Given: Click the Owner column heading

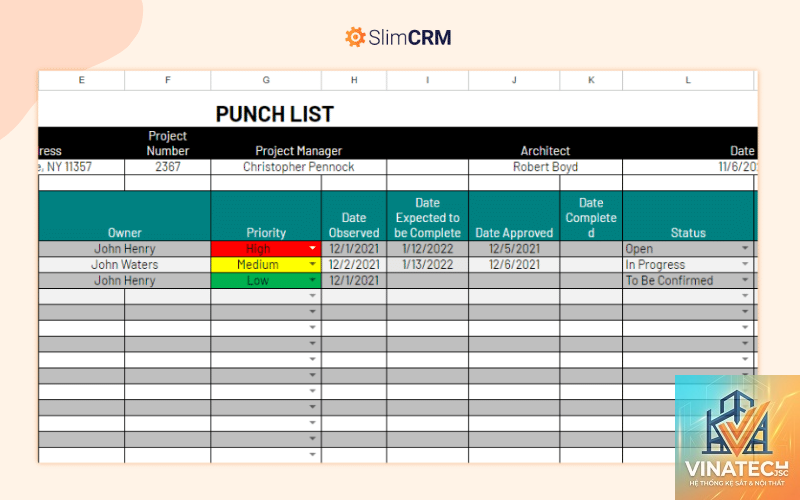Looking at the screenshot, I should (124, 216).
